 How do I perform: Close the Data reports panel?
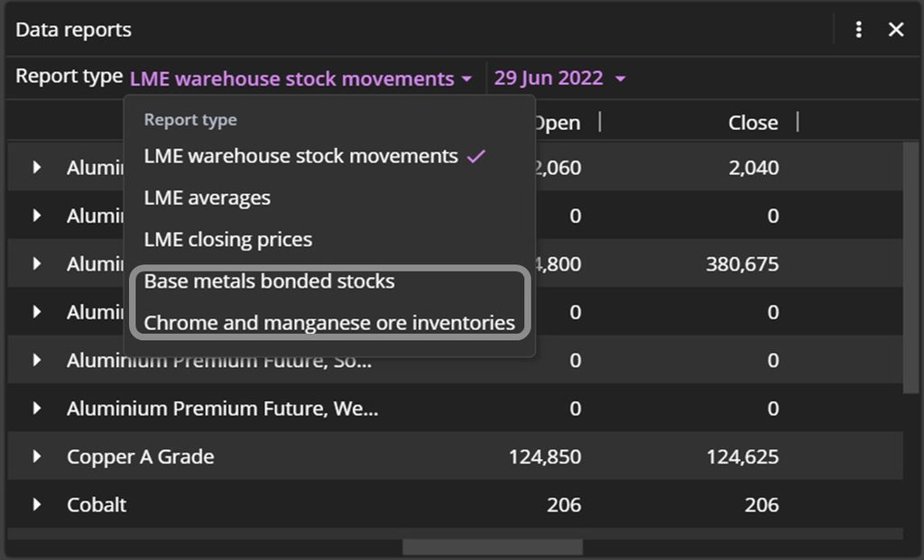point(896,30)
